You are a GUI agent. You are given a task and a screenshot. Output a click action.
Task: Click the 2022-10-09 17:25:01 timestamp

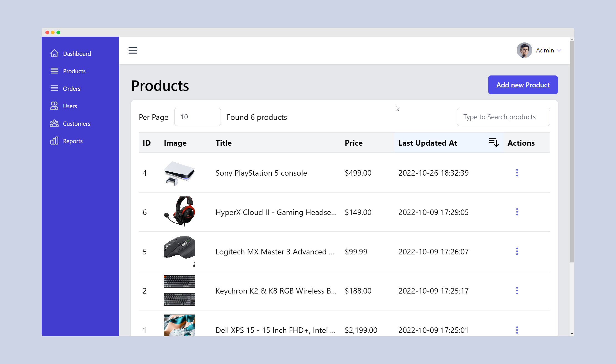coord(433,330)
